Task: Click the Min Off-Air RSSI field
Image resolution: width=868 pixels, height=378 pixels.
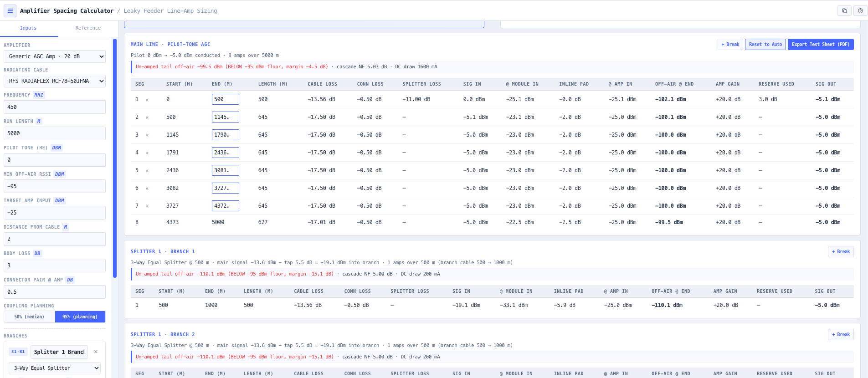Action: (x=55, y=186)
